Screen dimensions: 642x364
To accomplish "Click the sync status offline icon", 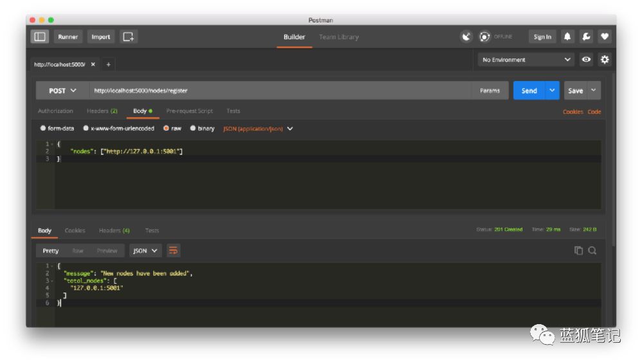I will click(484, 37).
